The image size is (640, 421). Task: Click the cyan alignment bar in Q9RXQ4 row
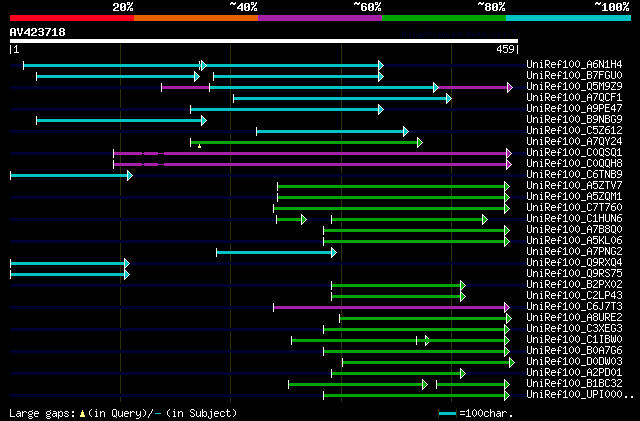click(x=70, y=264)
